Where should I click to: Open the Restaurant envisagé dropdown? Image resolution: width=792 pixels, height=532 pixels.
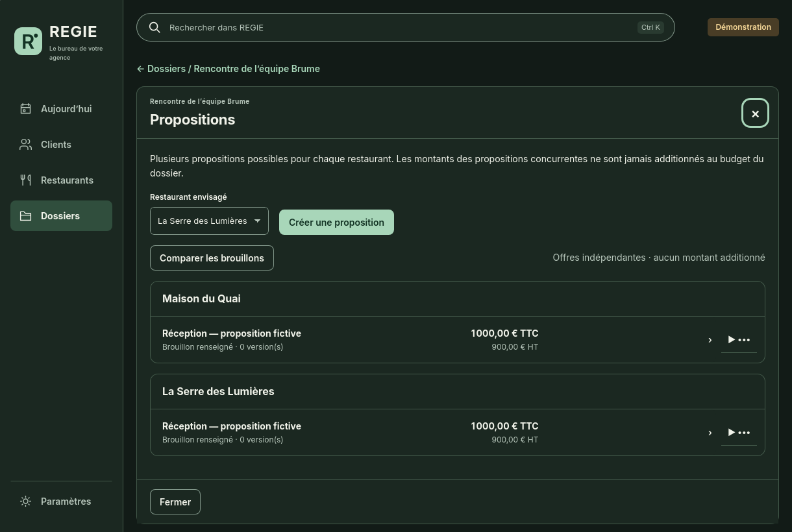click(x=209, y=221)
